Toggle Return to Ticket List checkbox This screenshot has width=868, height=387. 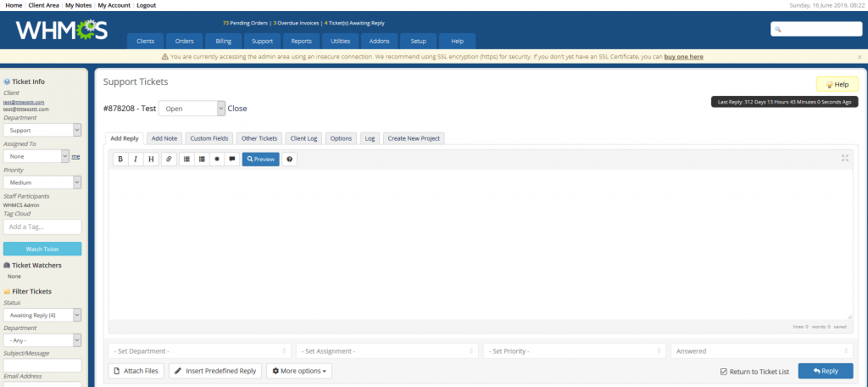[x=722, y=371]
